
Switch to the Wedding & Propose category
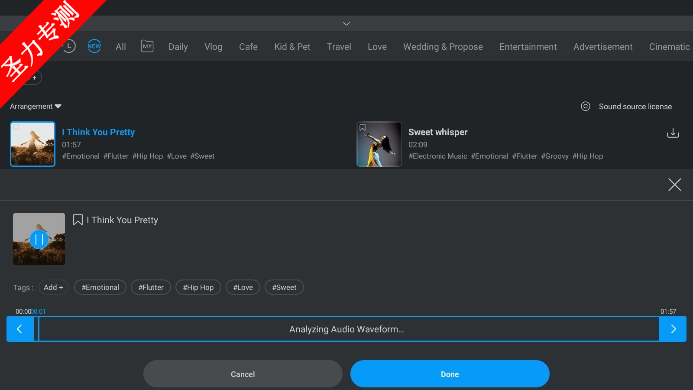click(x=443, y=47)
